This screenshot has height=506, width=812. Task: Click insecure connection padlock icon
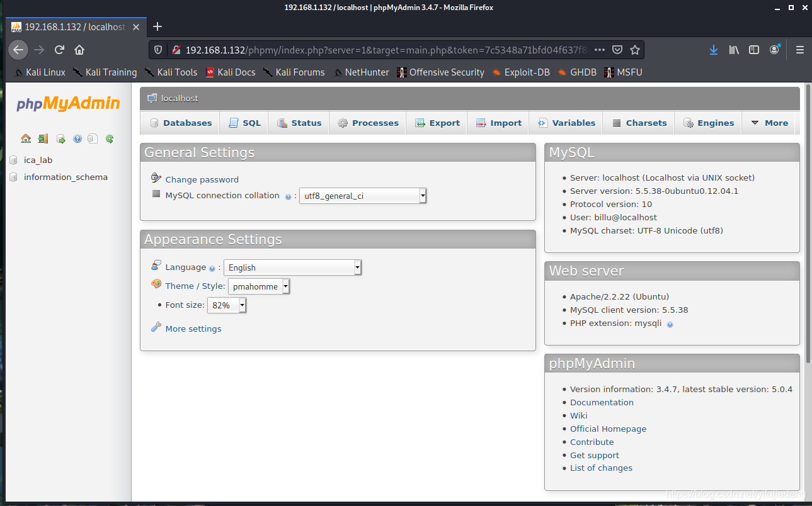(x=176, y=50)
